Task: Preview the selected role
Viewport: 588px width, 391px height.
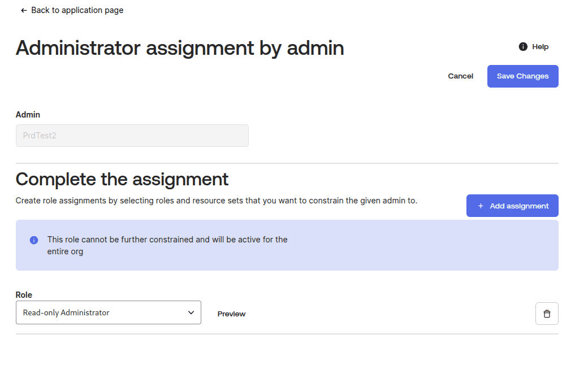Action: [x=231, y=314]
